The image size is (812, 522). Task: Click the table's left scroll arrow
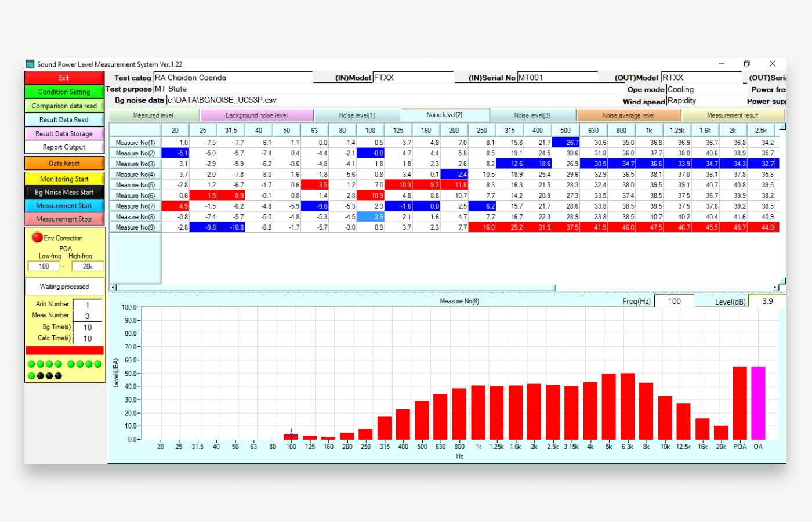click(113, 287)
